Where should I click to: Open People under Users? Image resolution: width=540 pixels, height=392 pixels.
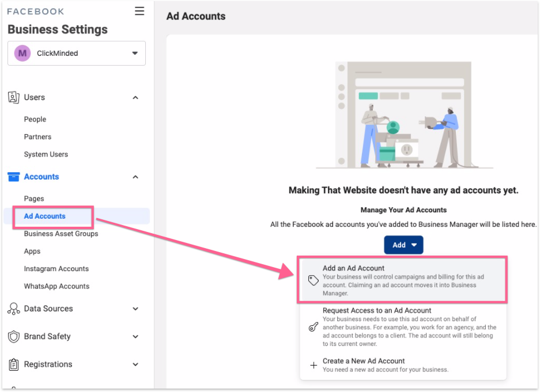coord(35,119)
